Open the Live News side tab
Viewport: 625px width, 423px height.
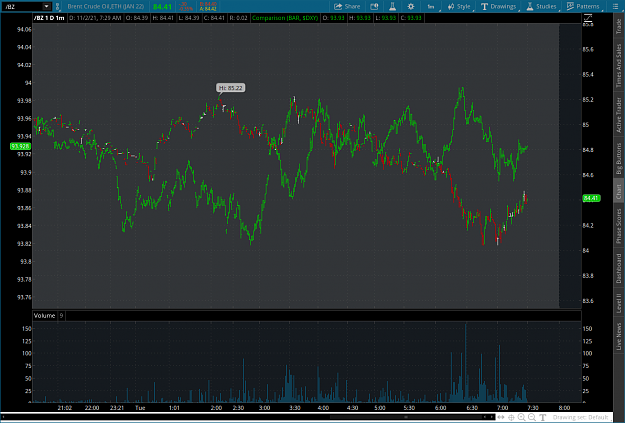[x=619, y=336]
